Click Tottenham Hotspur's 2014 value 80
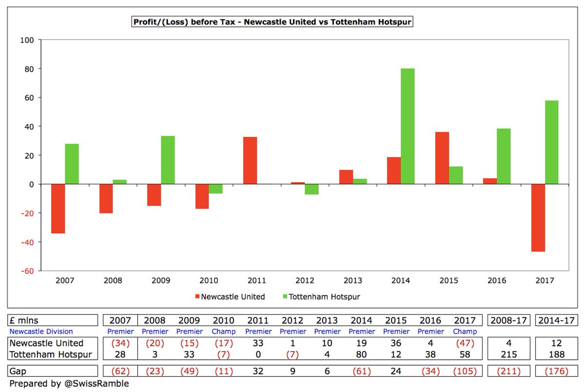This screenshot has width=585, height=392. (x=361, y=354)
